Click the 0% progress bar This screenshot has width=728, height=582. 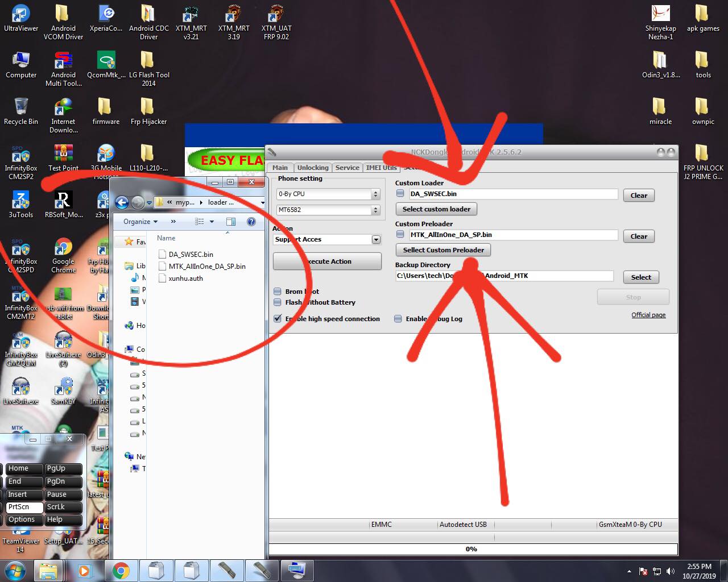(x=473, y=549)
